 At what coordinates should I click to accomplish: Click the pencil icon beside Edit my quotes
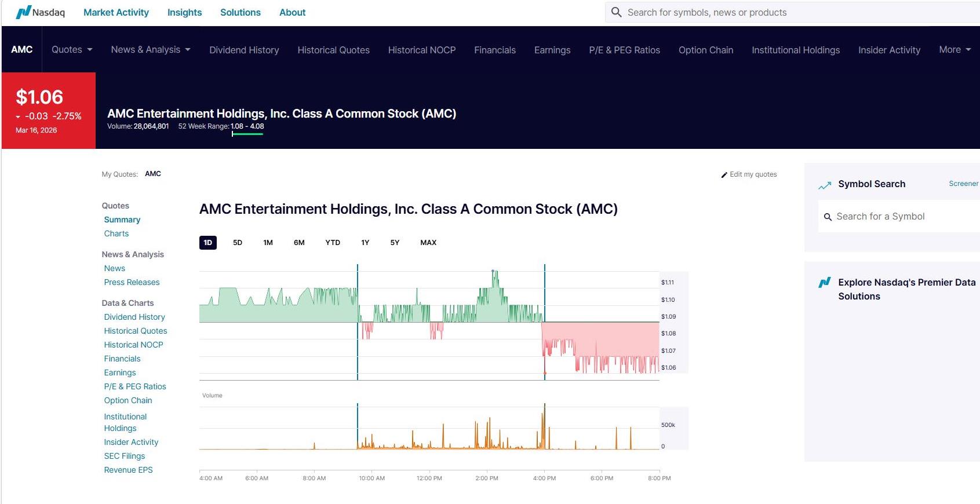pyautogui.click(x=724, y=175)
